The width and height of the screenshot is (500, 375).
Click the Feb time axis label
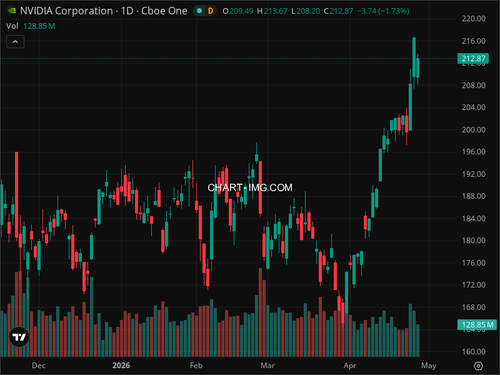[x=196, y=366]
